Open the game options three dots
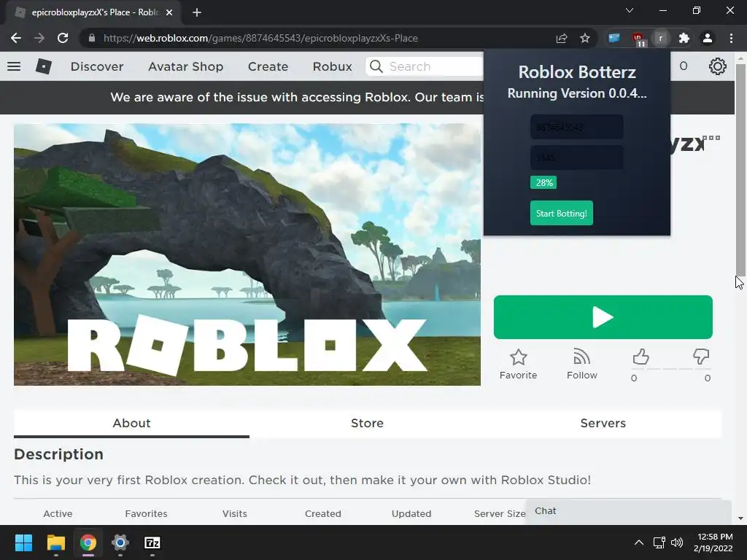Screen dimensions: 747x560 [x=711, y=138]
